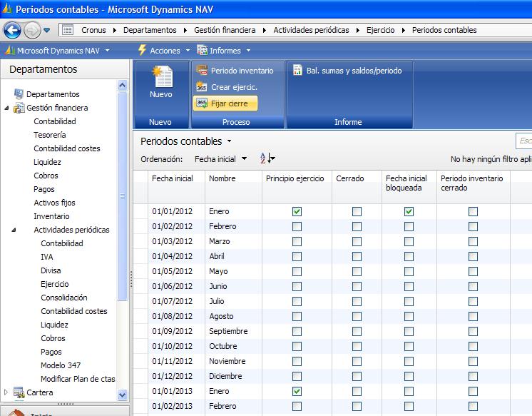The image size is (532, 416).
Task: Click the lightning bolt Acciones icon
Action: (142, 50)
